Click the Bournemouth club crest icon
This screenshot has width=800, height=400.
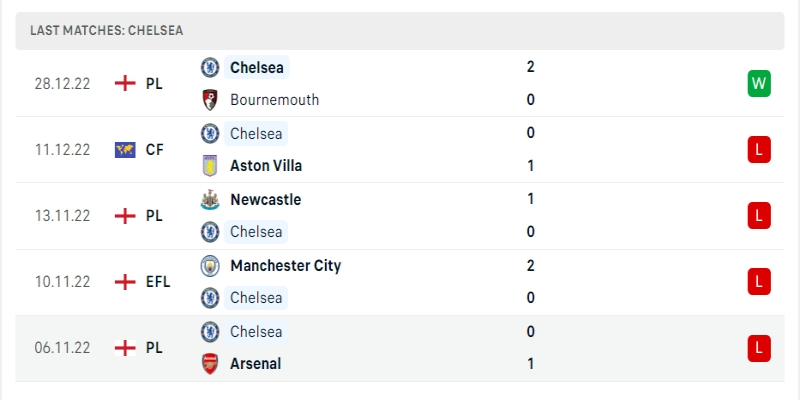coord(210,100)
